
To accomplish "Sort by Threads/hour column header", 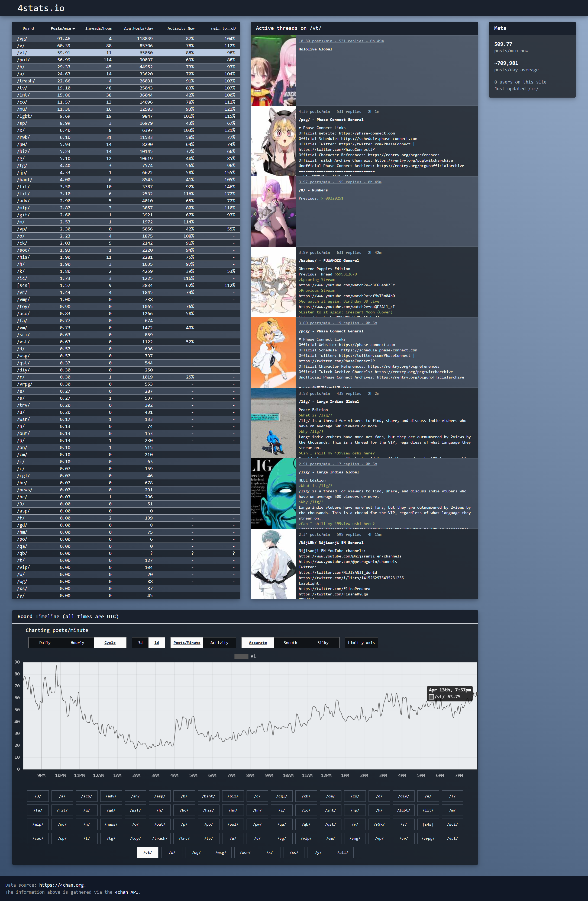I will (x=98, y=28).
